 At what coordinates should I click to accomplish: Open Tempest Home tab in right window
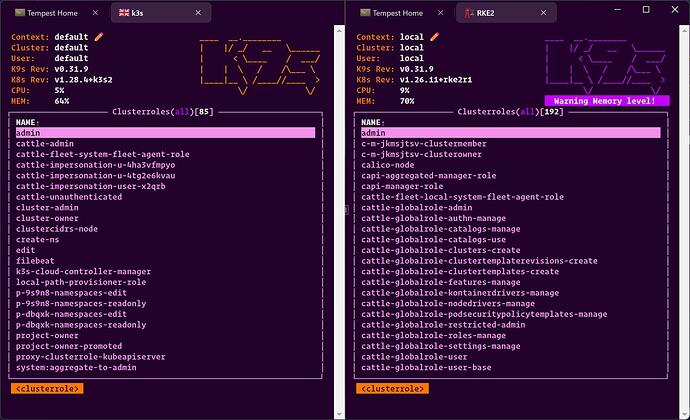click(x=397, y=13)
